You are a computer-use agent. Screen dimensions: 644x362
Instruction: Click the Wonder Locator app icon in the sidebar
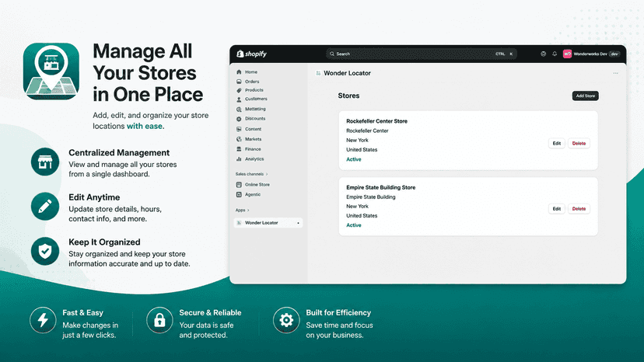239,222
